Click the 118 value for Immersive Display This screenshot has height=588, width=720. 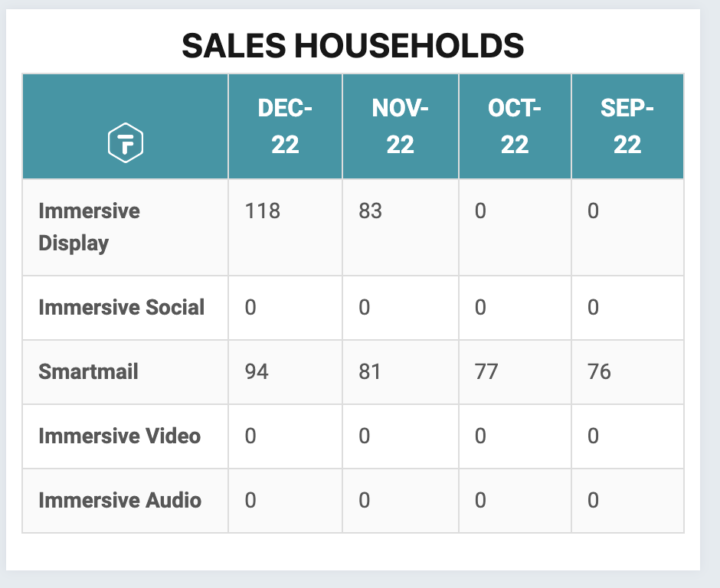[x=262, y=211]
